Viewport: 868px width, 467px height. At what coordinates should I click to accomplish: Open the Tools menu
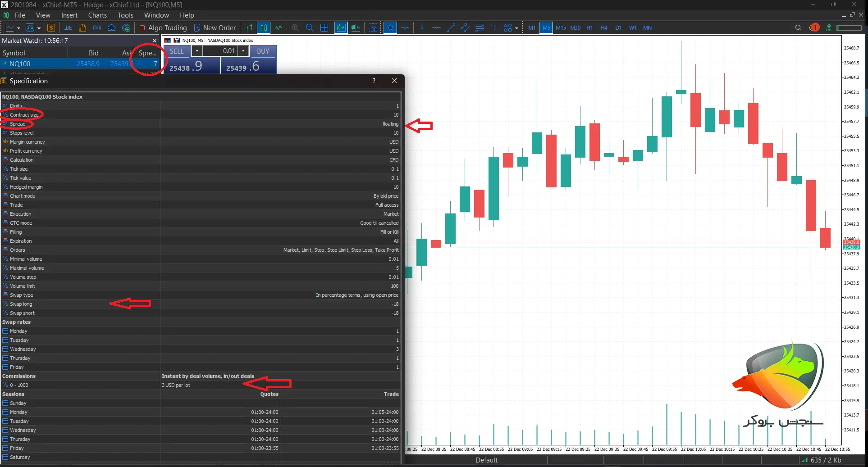(x=125, y=15)
